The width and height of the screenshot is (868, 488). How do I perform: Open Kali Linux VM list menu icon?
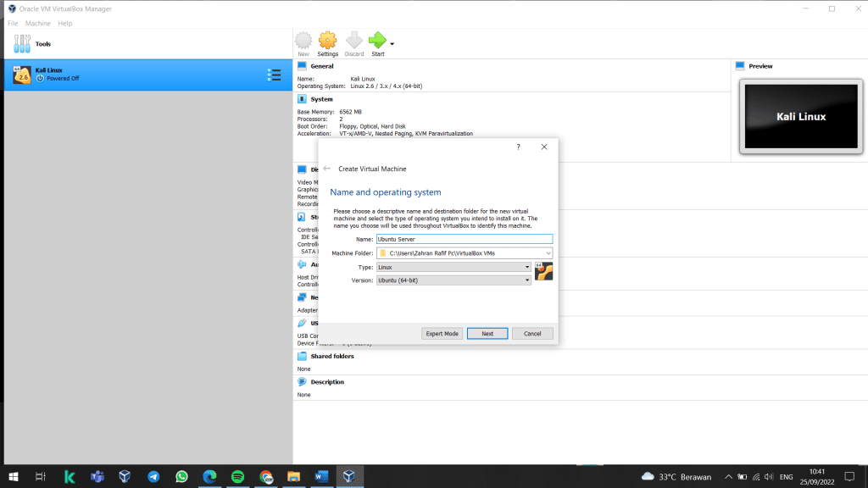(274, 75)
